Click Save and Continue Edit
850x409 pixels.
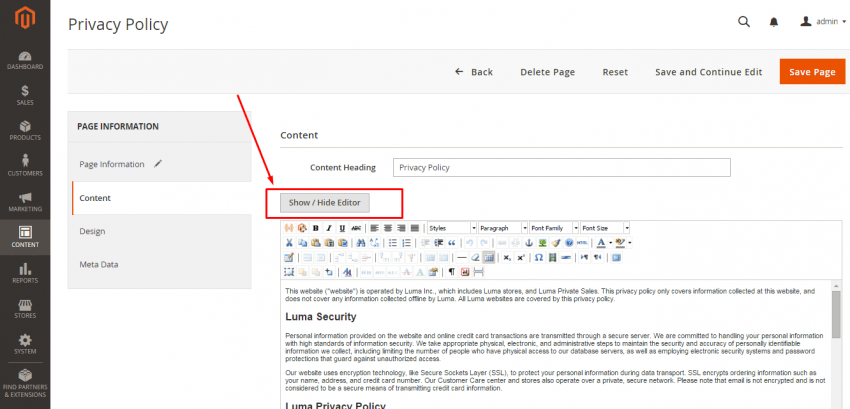(709, 72)
